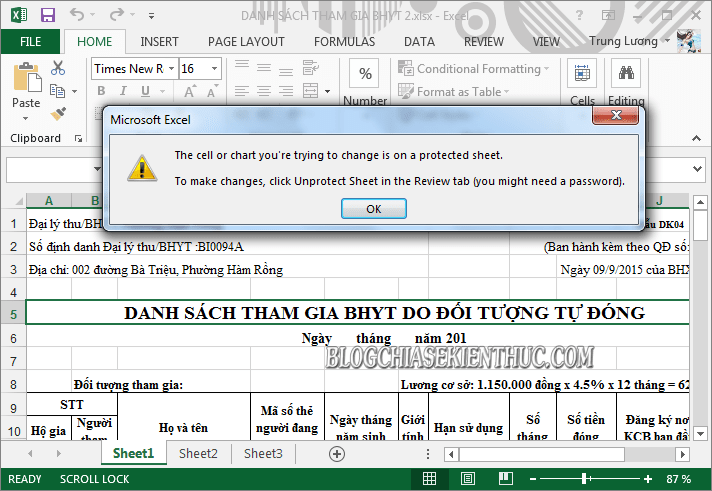Click the Paste clipboard icon
The height and width of the screenshot is (491, 712).
(x=26, y=77)
